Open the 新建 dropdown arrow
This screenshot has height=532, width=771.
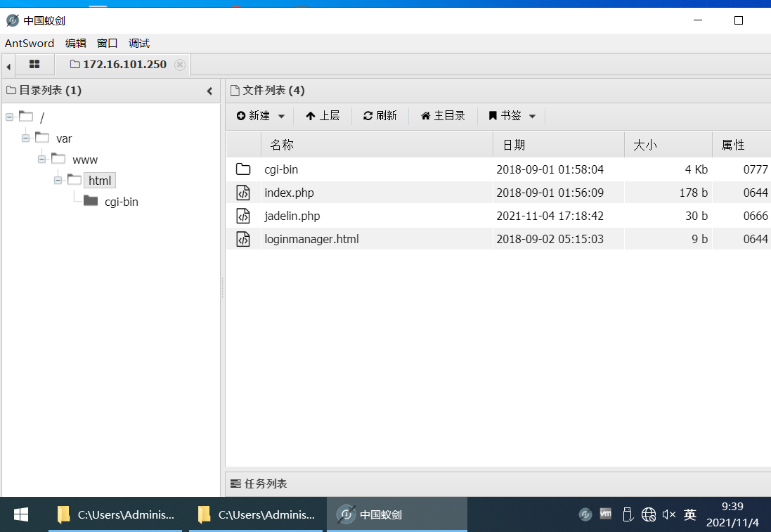pos(281,117)
